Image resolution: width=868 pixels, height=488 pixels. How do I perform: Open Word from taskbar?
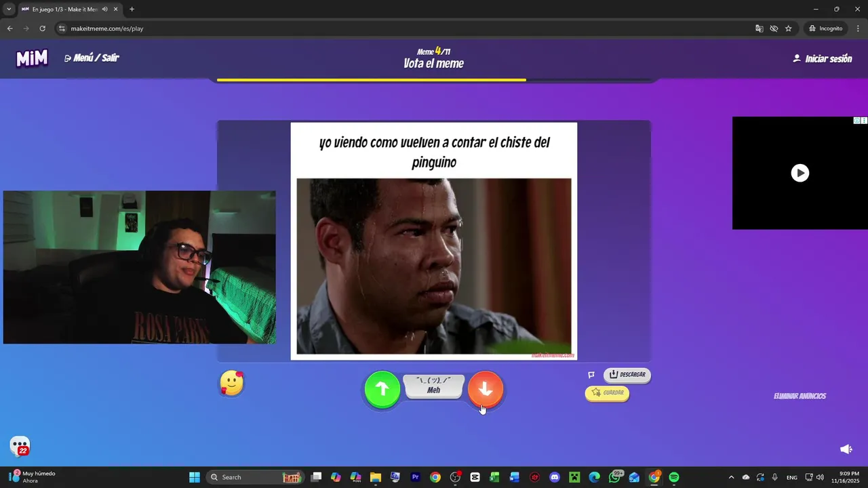tap(515, 477)
